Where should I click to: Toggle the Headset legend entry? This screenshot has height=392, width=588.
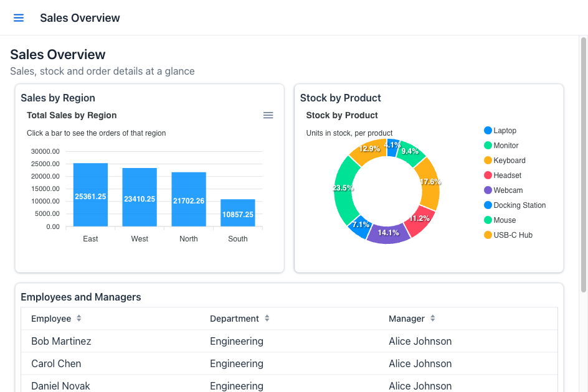pos(503,175)
